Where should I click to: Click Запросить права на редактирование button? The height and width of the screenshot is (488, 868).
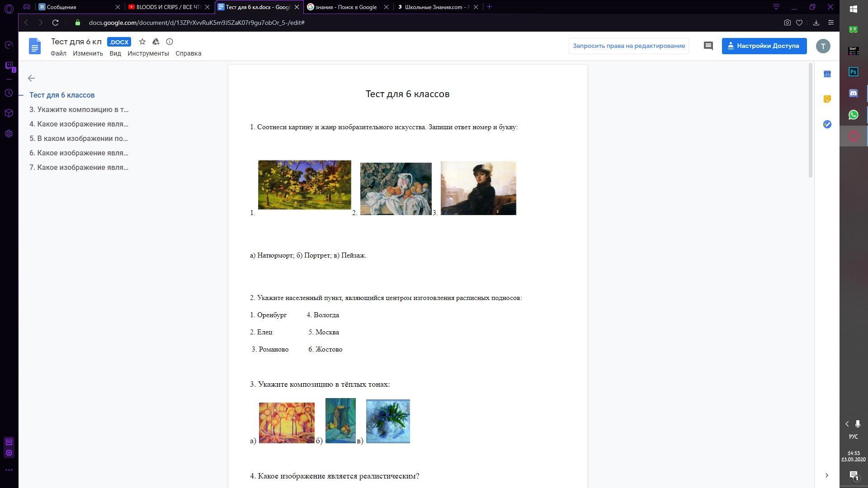[629, 46]
